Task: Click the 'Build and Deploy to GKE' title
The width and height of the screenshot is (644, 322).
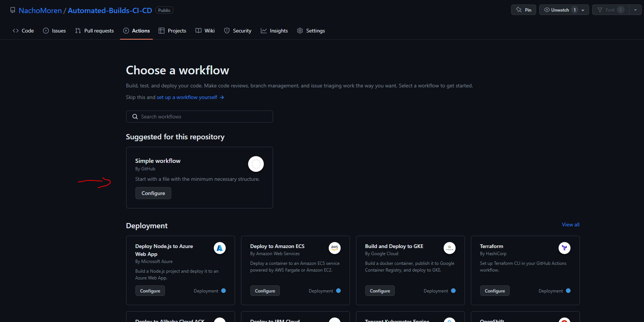Action: click(x=394, y=246)
